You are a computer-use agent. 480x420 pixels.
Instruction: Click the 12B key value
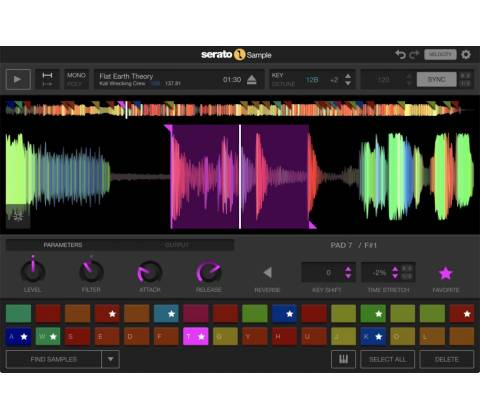pos(312,80)
